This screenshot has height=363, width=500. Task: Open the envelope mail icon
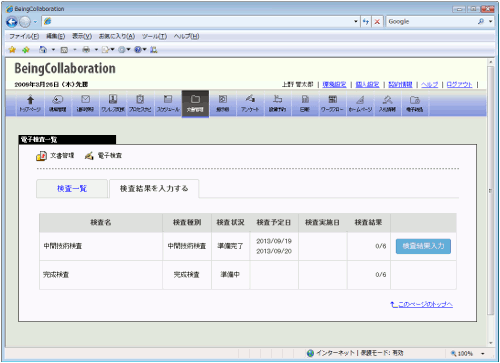pyautogui.click(x=85, y=104)
